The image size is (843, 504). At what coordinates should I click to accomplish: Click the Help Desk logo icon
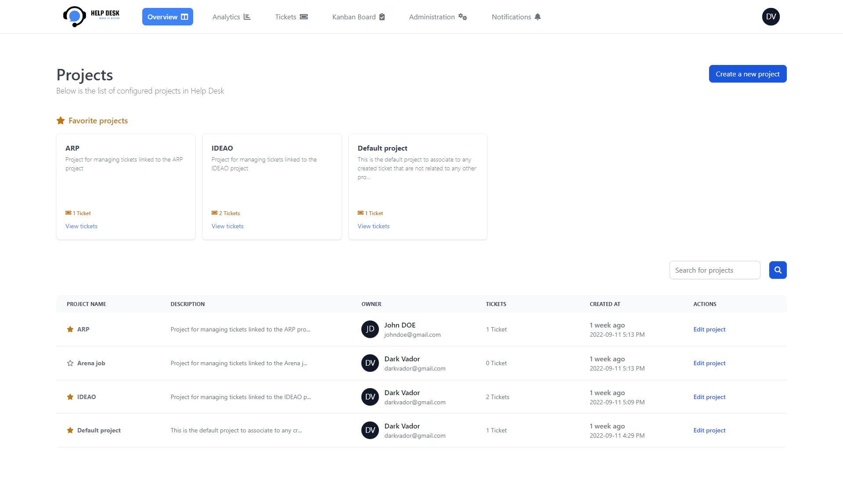75,17
